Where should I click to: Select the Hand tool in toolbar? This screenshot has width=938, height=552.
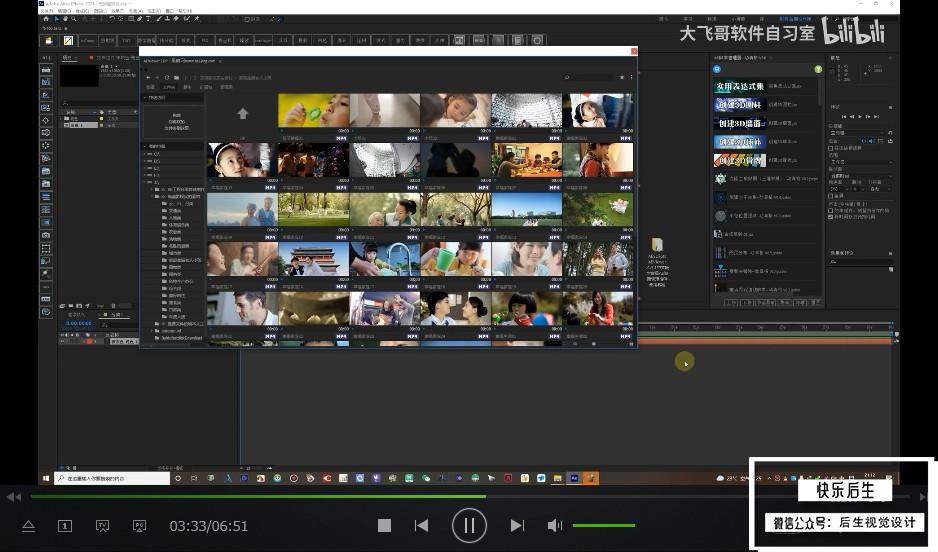(65, 19)
